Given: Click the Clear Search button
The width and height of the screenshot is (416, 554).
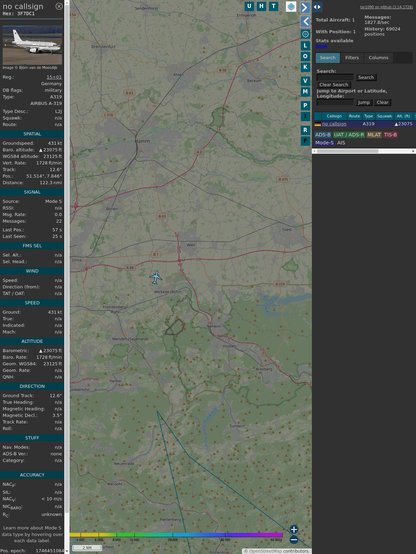Looking at the screenshot, I should click(x=334, y=85).
